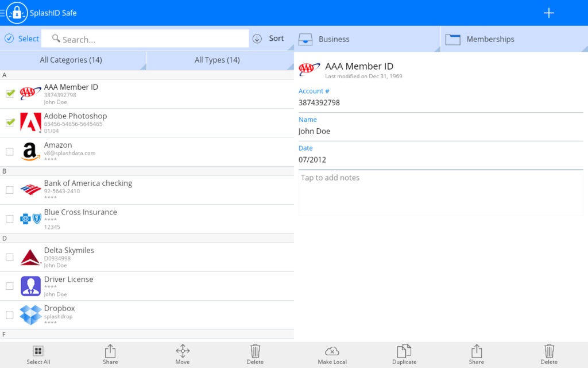588x368 pixels.
Task: Open Amazon list entry
Action: 147,152
